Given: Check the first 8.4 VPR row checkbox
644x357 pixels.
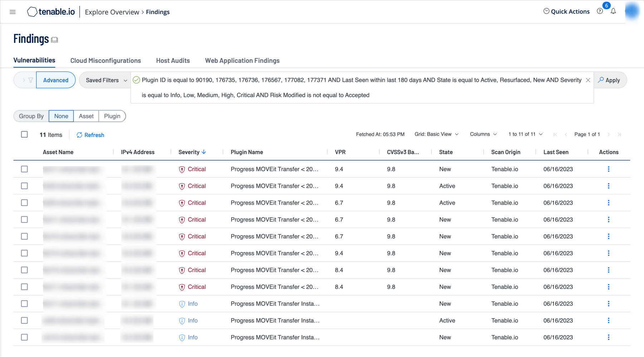Looking at the screenshot, I should 24,270.
